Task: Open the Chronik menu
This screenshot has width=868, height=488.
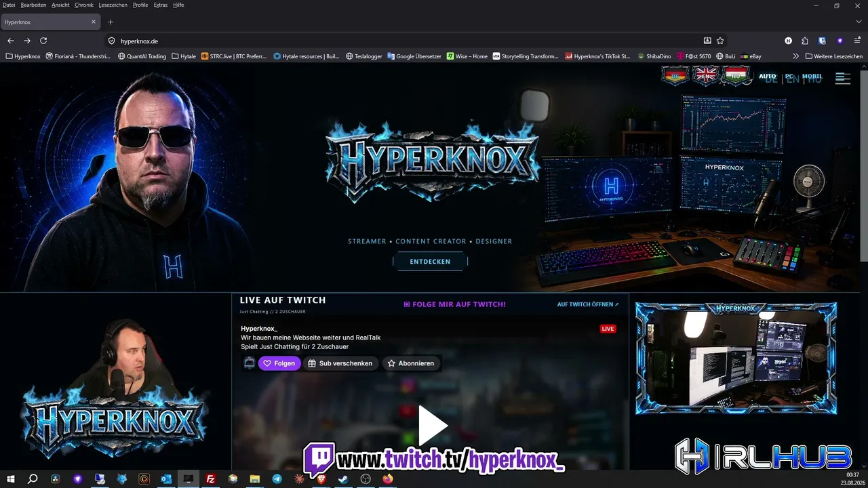Action: pyautogui.click(x=84, y=5)
